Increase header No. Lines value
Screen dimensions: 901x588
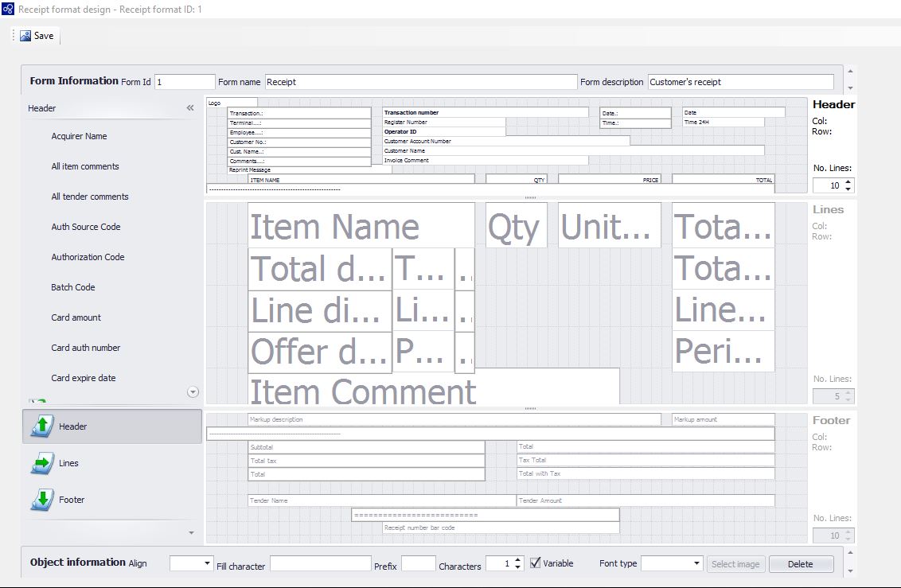(x=848, y=181)
